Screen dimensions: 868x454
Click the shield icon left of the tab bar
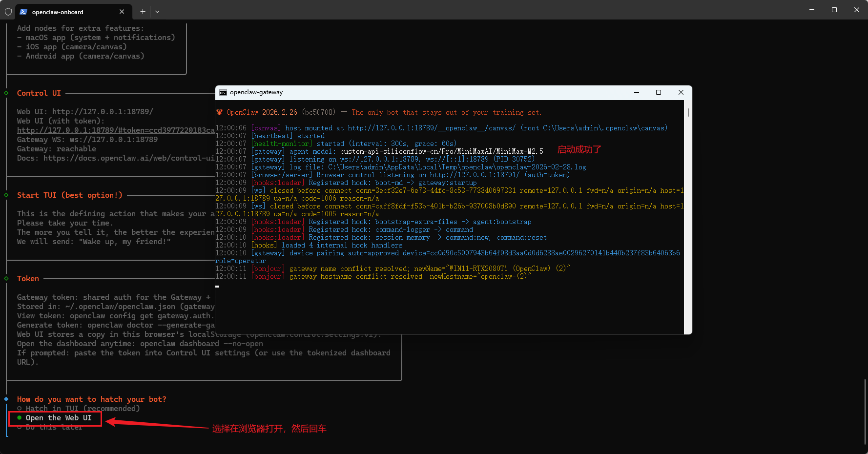point(8,11)
